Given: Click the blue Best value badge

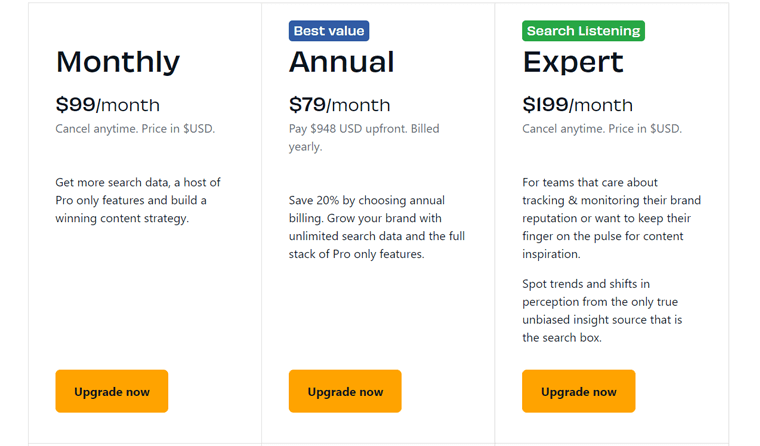Looking at the screenshot, I should pos(329,31).
